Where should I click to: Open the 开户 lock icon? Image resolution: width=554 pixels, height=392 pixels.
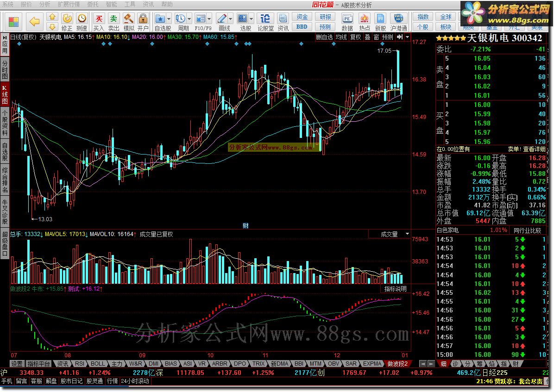pos(143,18)
